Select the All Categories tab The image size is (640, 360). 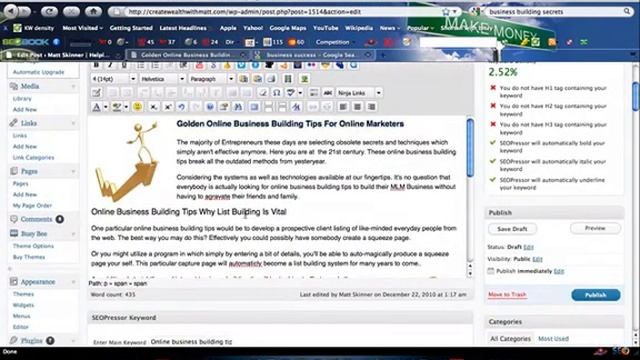coord(510,339)
